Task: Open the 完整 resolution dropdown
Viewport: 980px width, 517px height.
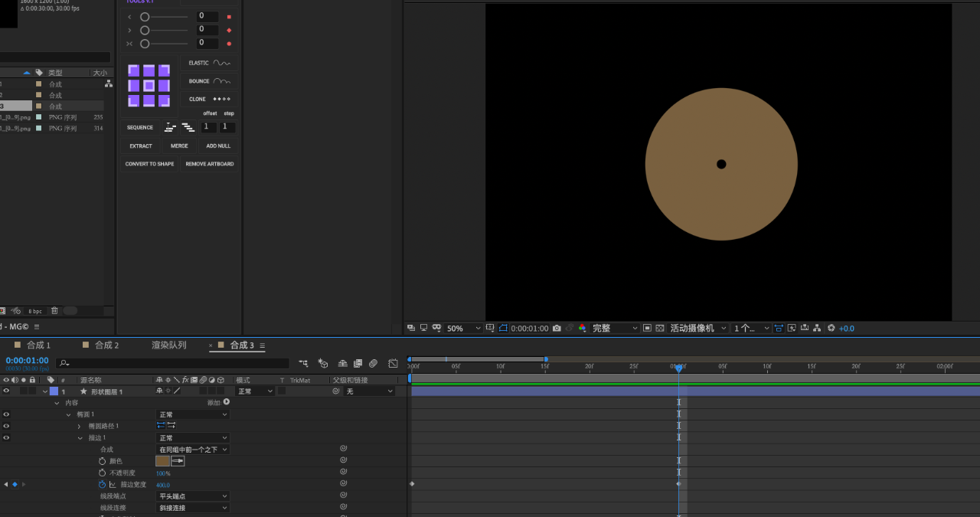Action: [x=615, y=328]
